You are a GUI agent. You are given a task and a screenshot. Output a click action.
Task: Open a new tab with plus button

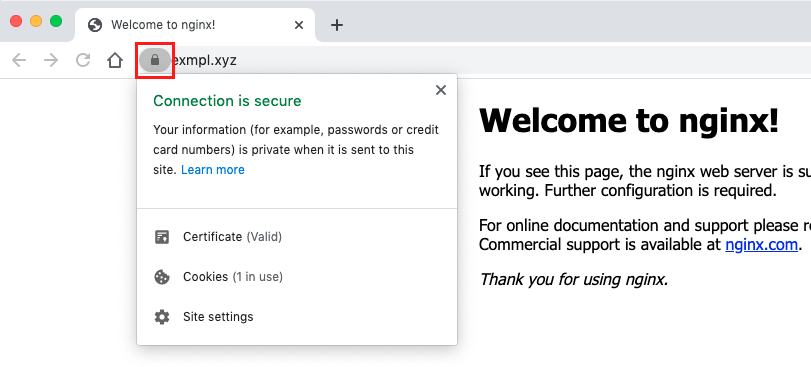[x=337, y=25]
